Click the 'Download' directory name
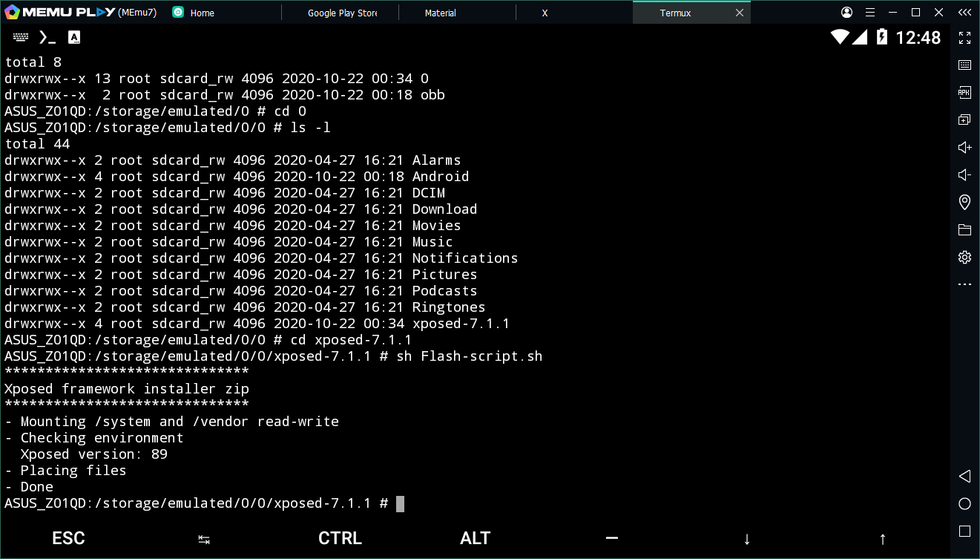This screenshot has width=980, height=559. tap(444, 209)
